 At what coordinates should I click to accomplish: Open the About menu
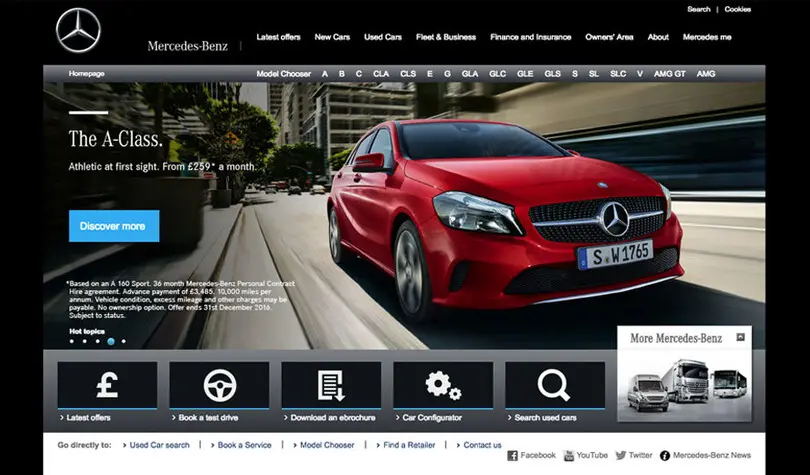point(658,37)
